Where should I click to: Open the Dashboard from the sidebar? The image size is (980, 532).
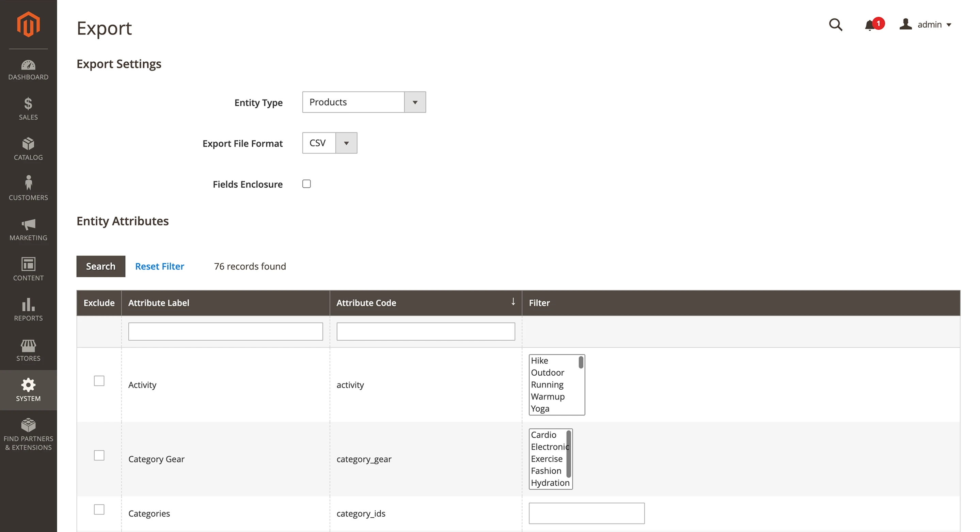(28, 69)
